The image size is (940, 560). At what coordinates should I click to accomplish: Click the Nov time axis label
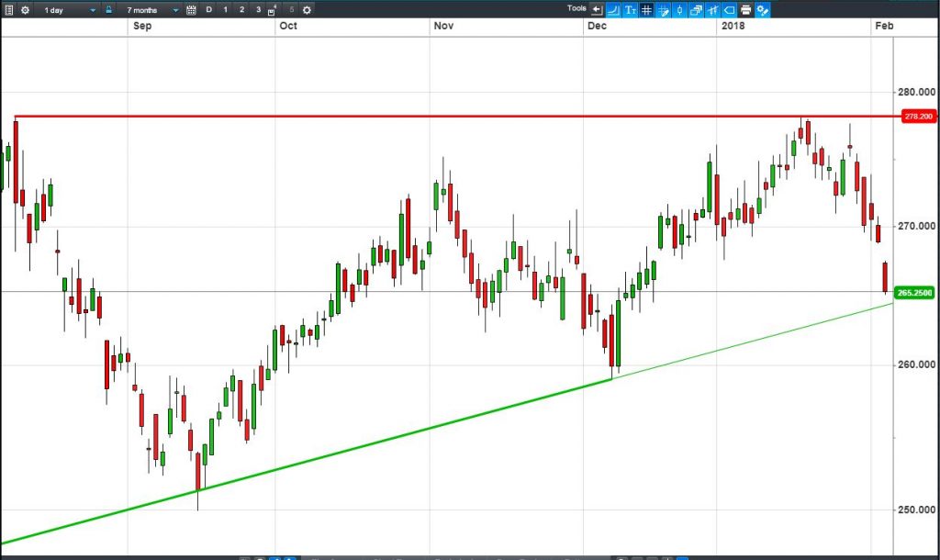point(443,26)
